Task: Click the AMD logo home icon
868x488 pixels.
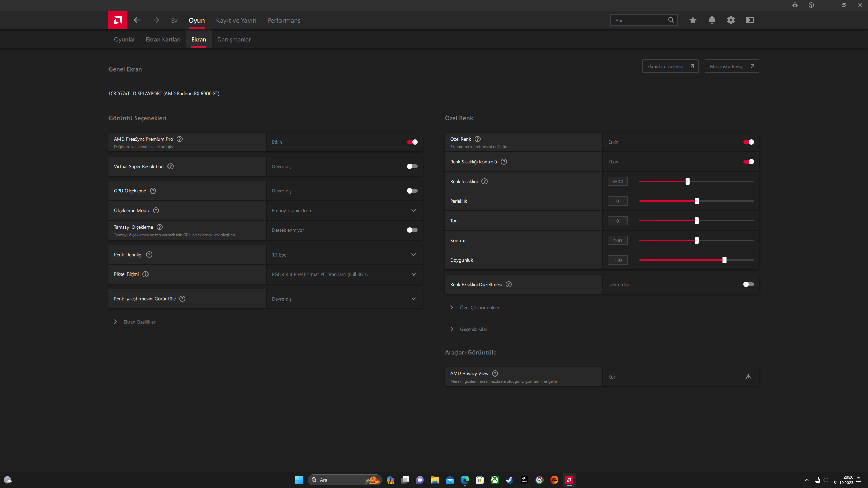Action: 118,20
